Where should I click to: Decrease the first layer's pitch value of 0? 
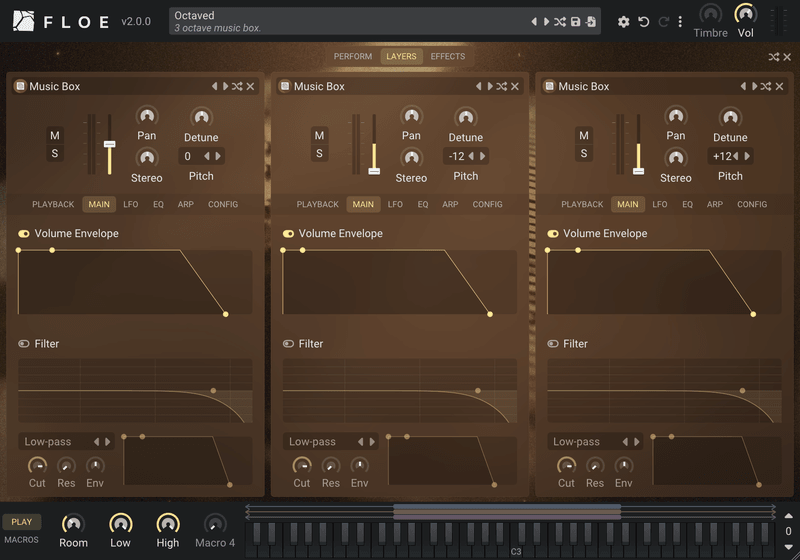[x=207, y=156]
